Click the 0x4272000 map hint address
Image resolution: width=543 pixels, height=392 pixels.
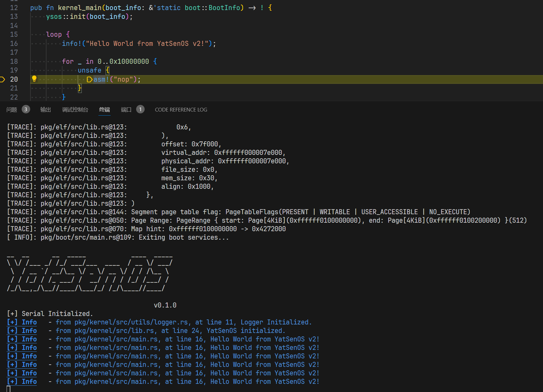point(269,229)
